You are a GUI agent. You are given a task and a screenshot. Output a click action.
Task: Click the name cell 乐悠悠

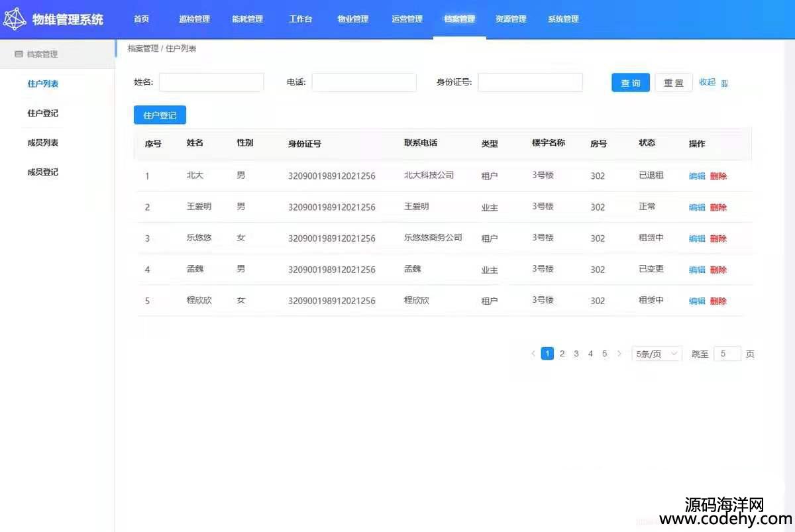[199, 238]
